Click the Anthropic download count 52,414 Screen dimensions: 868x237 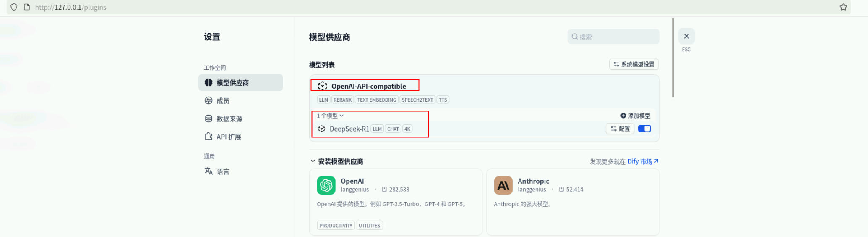pyautogui.click(x=571, y=190)
